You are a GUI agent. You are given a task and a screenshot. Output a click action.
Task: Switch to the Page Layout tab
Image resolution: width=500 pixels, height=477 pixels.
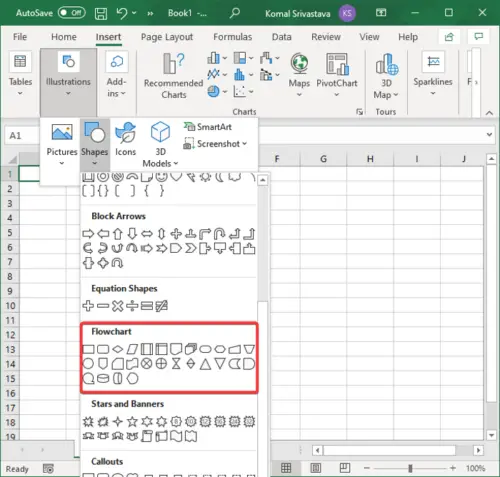[x=167, y=37]
